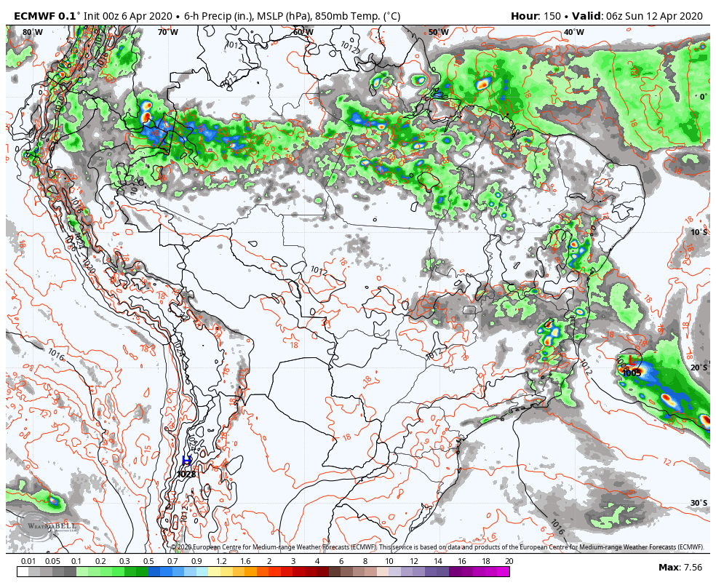Click the 1028 high pressure value label
Screen dimensions: 716x588
pyautogui.click(x=186, y=474)
